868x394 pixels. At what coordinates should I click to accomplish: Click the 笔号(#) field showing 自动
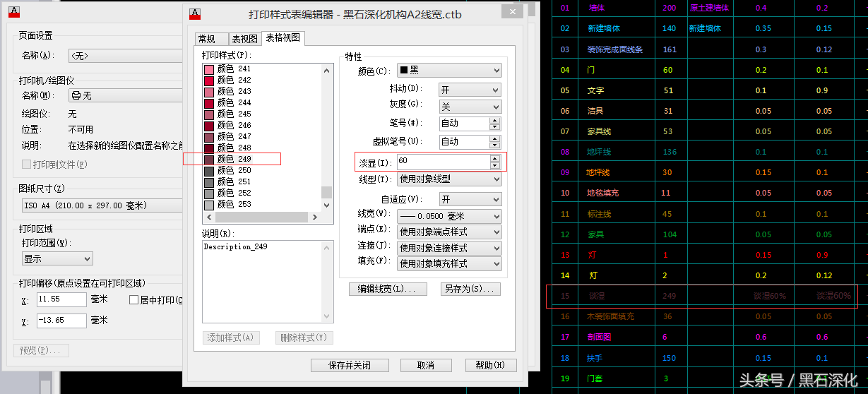[464, 123]
